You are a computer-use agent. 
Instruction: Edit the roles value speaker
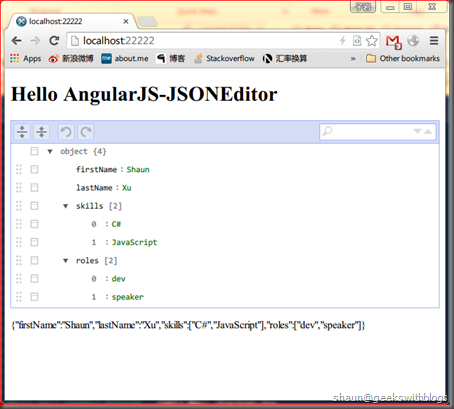coord(128,297)
